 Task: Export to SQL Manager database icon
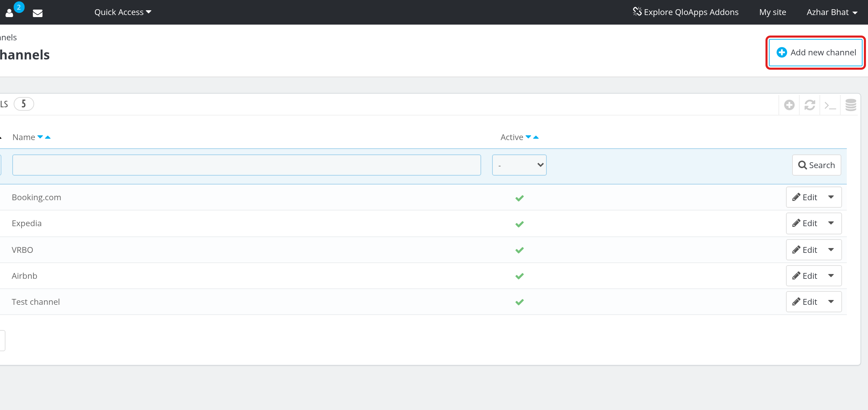[x=851, y=105]
